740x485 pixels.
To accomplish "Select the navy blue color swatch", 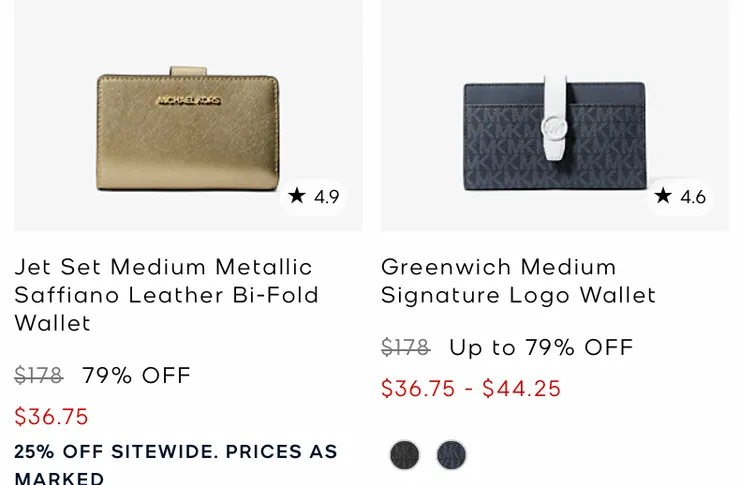I will point(451,455).
